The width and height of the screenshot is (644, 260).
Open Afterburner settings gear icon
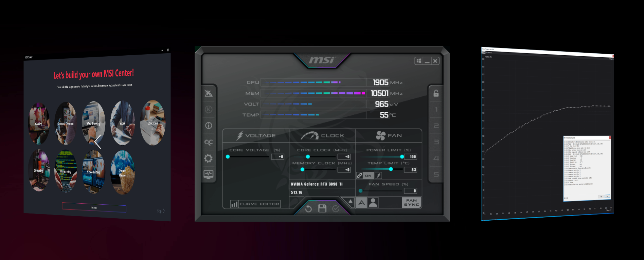click(209, 158)
